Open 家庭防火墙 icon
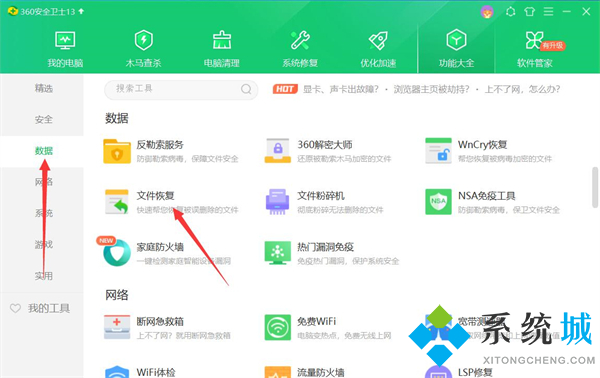The width and height of the screenshot is (600, 378). 117,253
